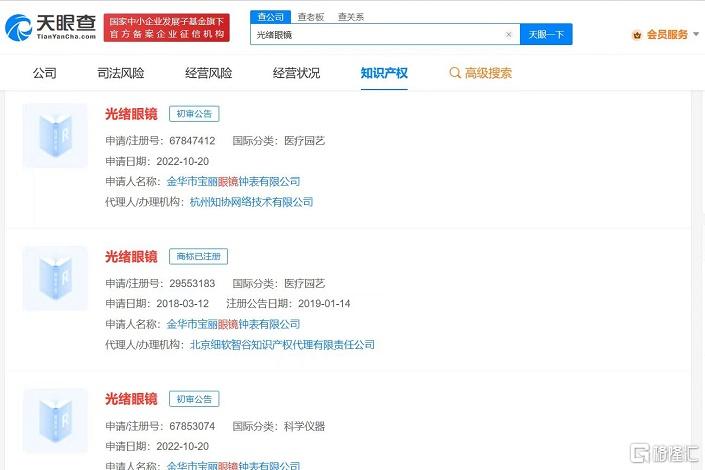Open applicant link under record 67853074
705x470 pixels.
[233, 465]
